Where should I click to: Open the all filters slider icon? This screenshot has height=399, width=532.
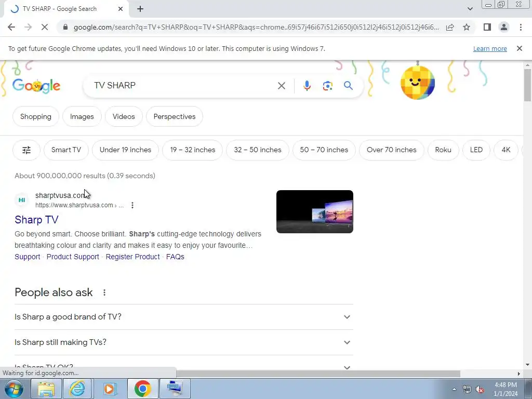26,150
